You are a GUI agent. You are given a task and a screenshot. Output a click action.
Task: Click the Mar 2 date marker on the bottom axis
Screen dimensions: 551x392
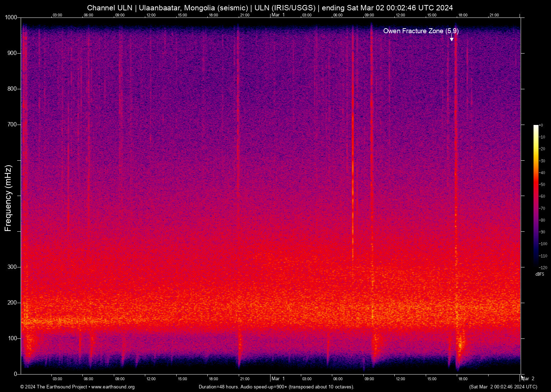[529, 379]
